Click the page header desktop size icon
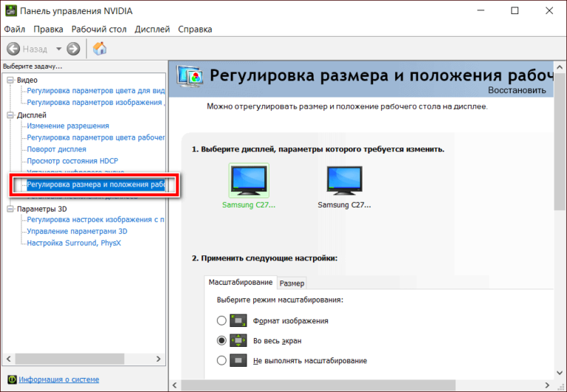567x392 pixels. click(190, 76)
